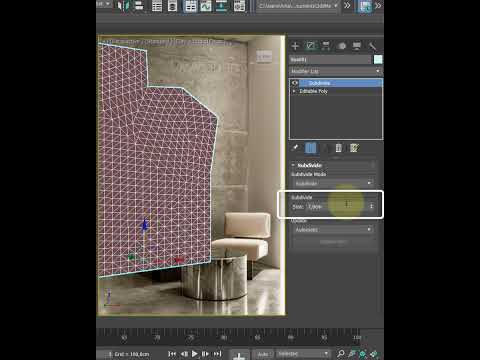Viewport: 480px width, 360px height.
Task: Click the Update Now button
Action: tap(333, 242)
